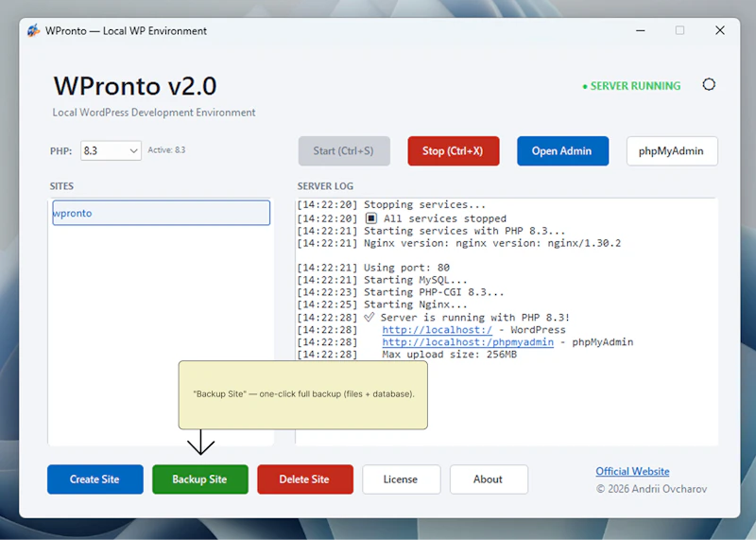Open the http://localhost:/ link in the server log
This screenshot has width=756, height=540.
[x=437, y=330]
